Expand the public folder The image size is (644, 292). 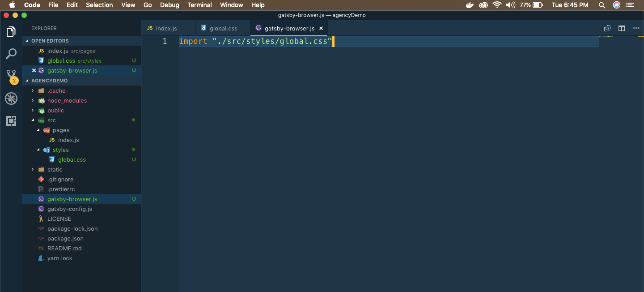point(33,110)
